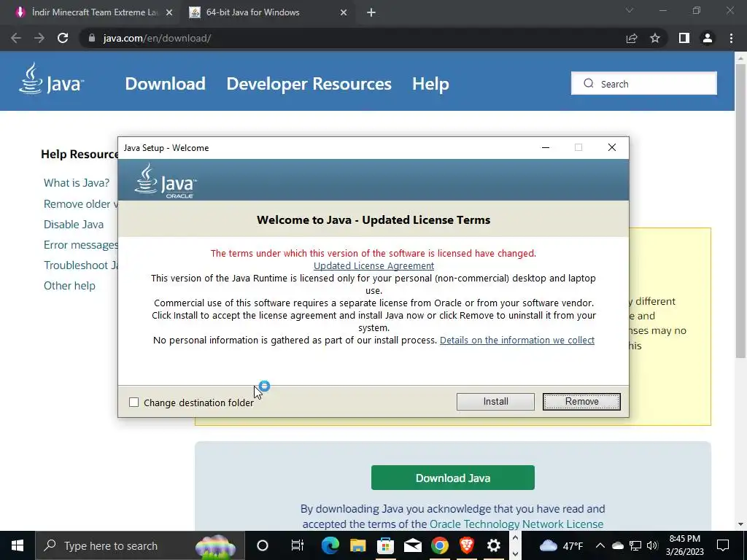This screenshot has height=560, width=747.
Task: View site security lock info
Action: (x=91, y=38)
